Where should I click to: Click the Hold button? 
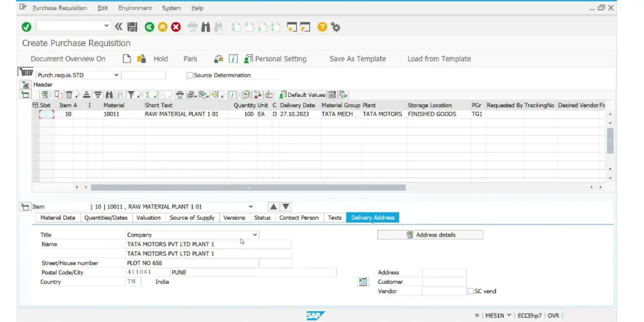tap(160, 59)
